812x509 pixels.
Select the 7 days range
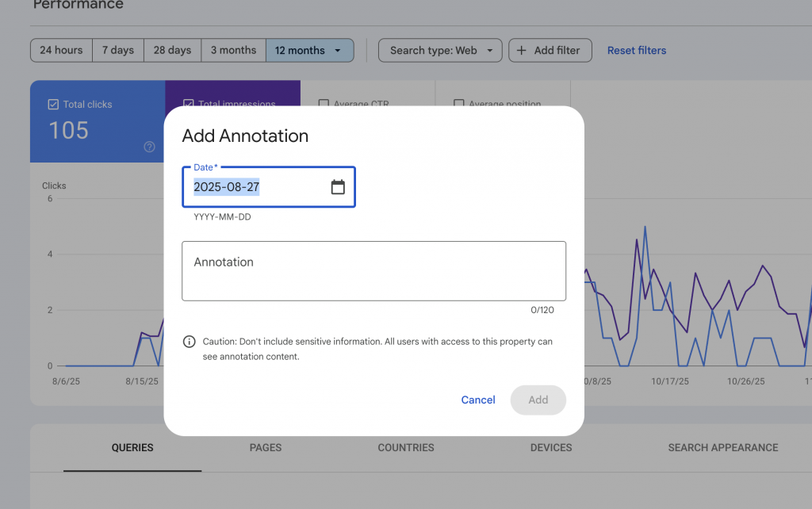pos(117,50)
